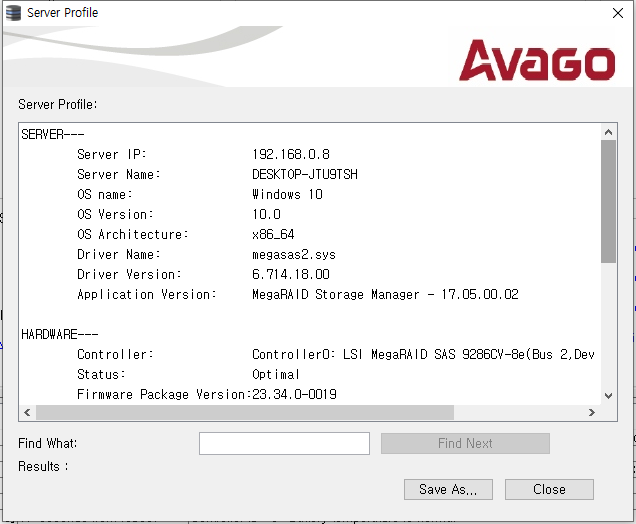The height and width of the screenshot is (524, 636).
Task: Click the driver version 6.714.18.00
Action: coord(291,274)
